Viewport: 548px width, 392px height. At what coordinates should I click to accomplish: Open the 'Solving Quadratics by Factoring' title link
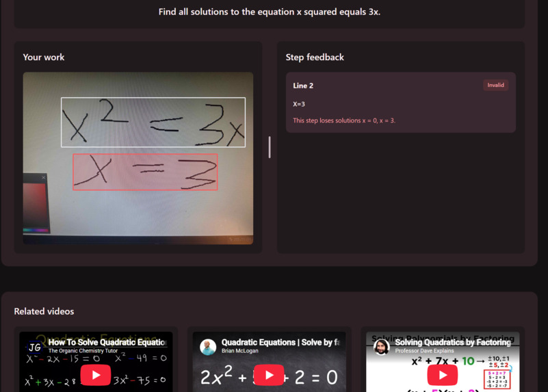(x=453, y=342)
